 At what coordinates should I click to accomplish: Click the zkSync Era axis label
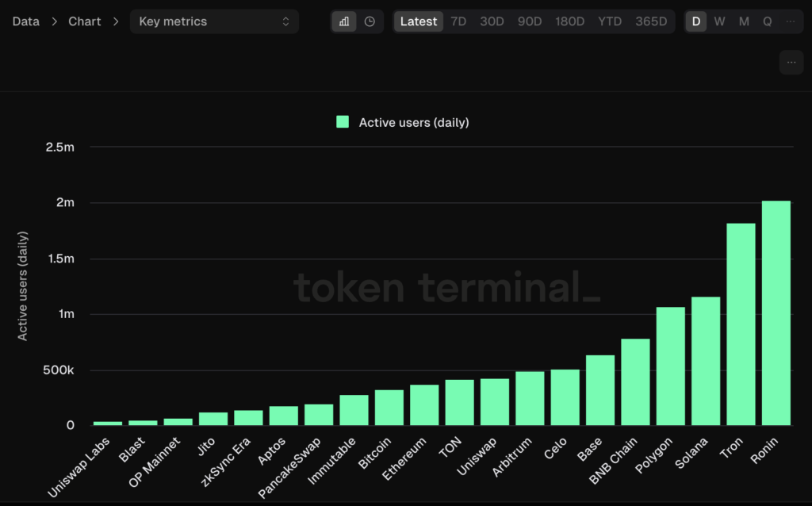pyautogui.click(x=226, y=462)
